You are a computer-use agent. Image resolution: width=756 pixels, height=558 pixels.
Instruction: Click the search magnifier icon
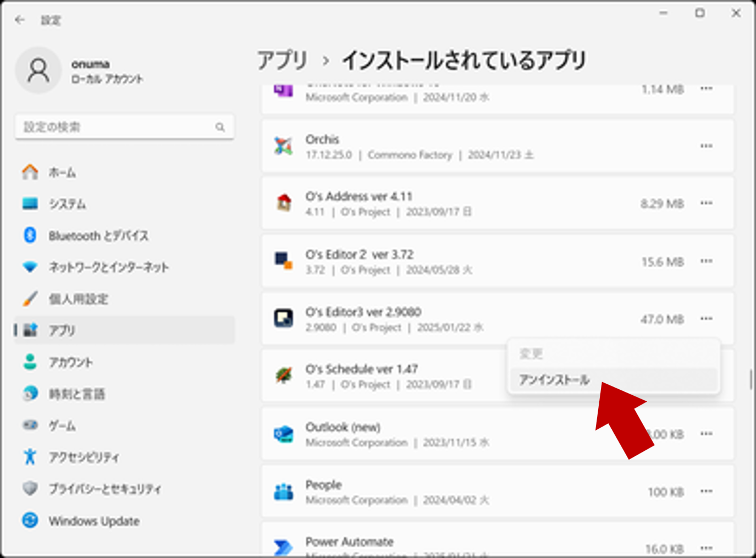tap(220, 127)
